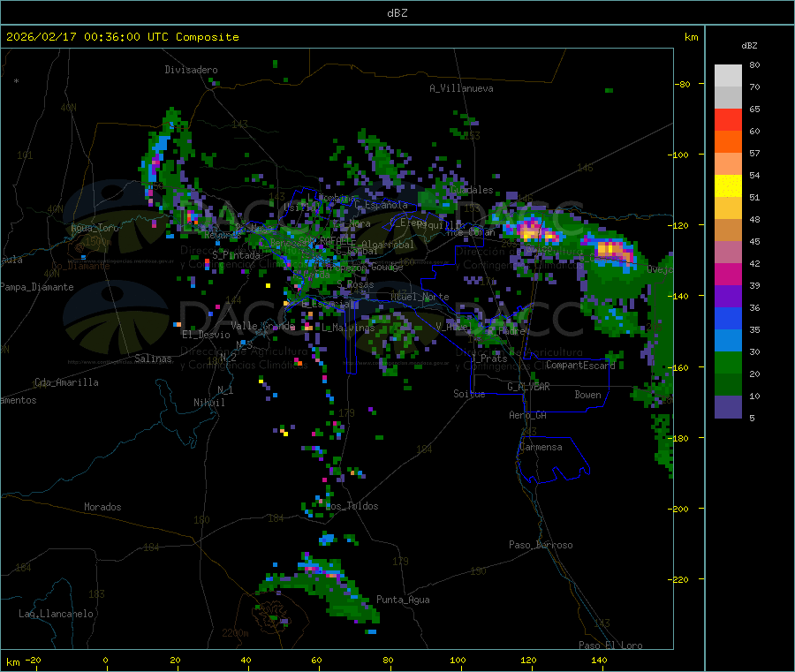Click the L_Malvinas label
This screenshot has width=795, height=672.
click(x=348, y=328)
